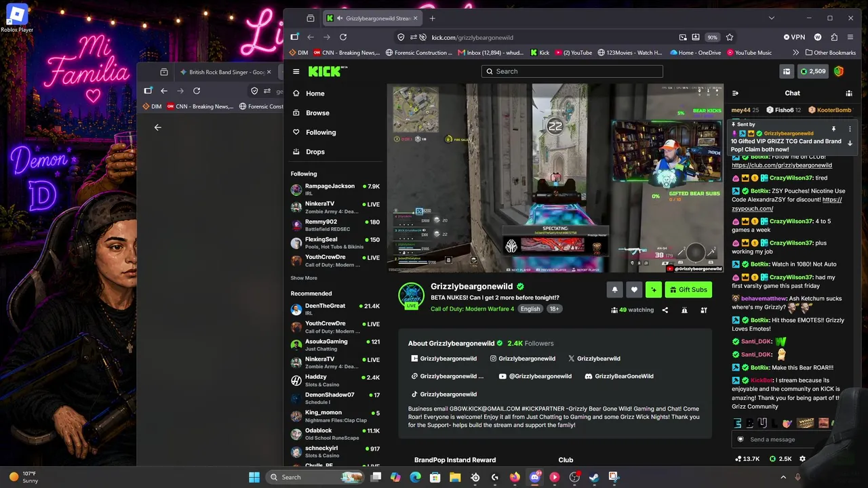The width and height of the screenshot is (868, 488).
Task: Click the Kick search field
Action: (572, 71)
